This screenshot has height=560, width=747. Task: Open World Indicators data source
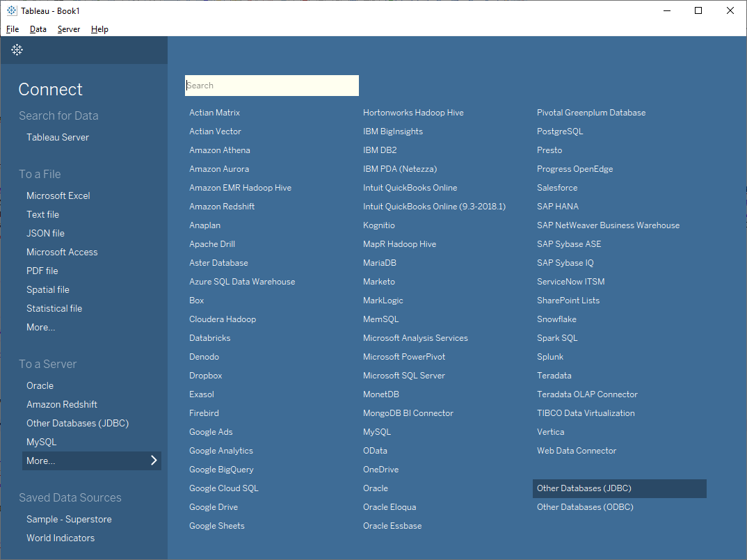tap(61, 538)
